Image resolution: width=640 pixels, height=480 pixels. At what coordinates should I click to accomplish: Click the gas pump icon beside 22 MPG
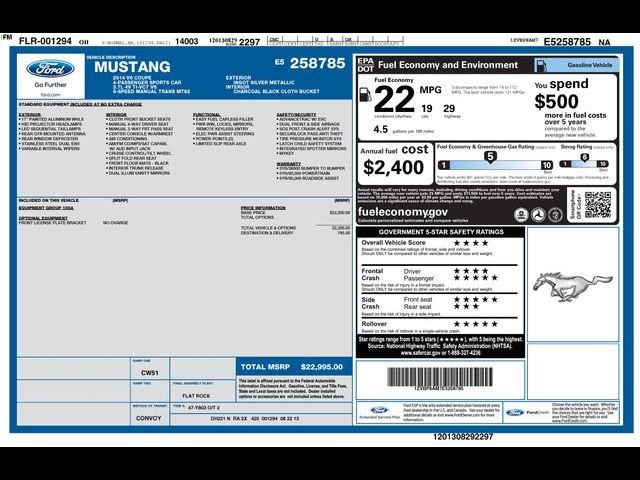pos(365,95)
